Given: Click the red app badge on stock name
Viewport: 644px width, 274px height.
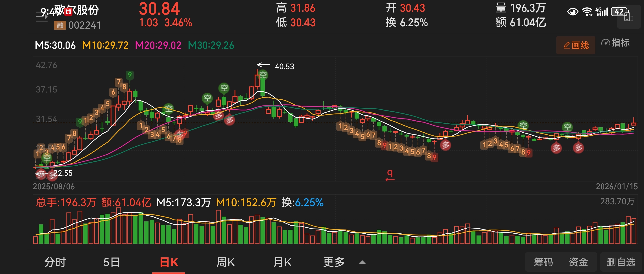Looking at the screenshot, I should pos(68,12).
